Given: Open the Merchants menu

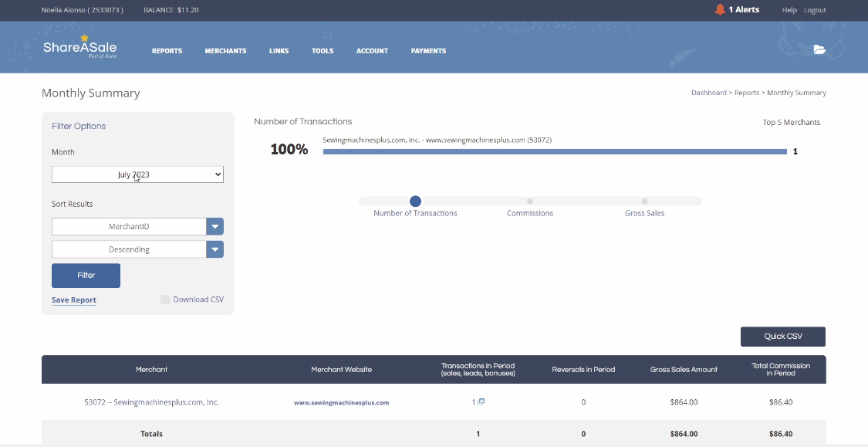Looking at the screenshot, I should click(x=226, y=51).
